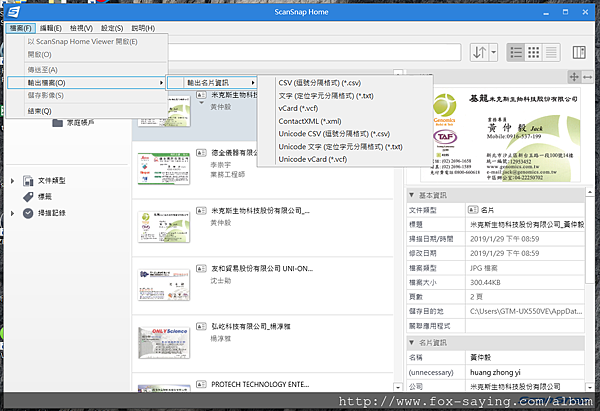The height and width of the screenshot is (411, 600).
Task: Select the 掃描記錄 icon item
Action: pos(28,213)
